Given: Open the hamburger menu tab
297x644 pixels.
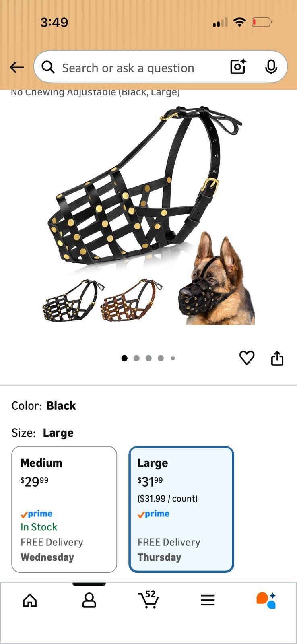Looking at the screenshot, I should coord(208,600).
